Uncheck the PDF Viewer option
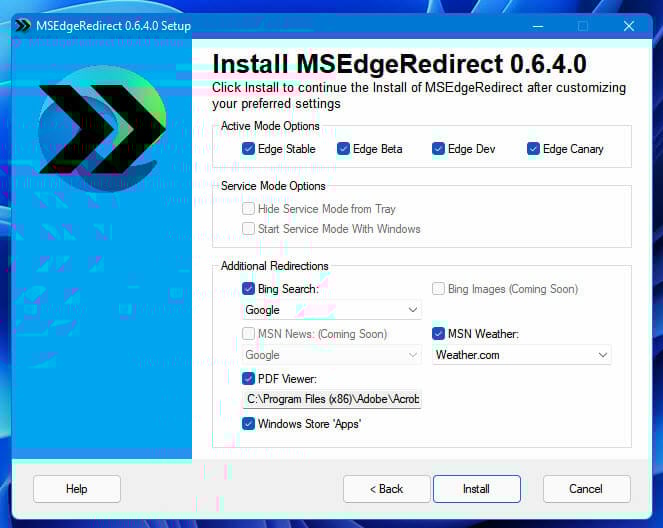Image resolution: width=663 pixels, height=528 pixels. [x=248, y=378]
